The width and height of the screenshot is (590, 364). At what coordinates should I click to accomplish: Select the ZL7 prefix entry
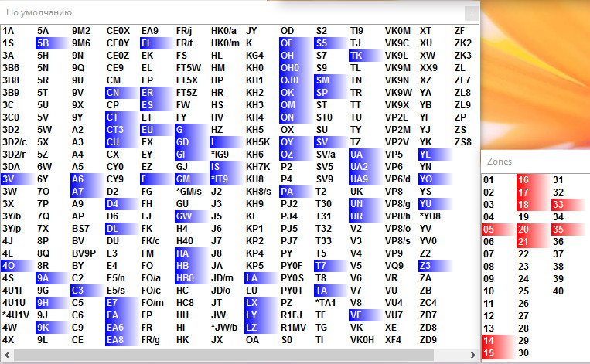462,80
